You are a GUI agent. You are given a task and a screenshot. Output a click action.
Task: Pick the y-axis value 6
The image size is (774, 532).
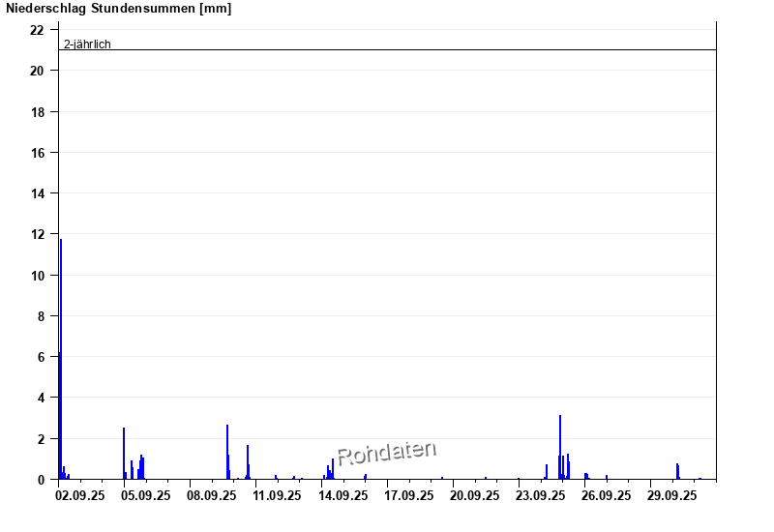click(40, 357)
